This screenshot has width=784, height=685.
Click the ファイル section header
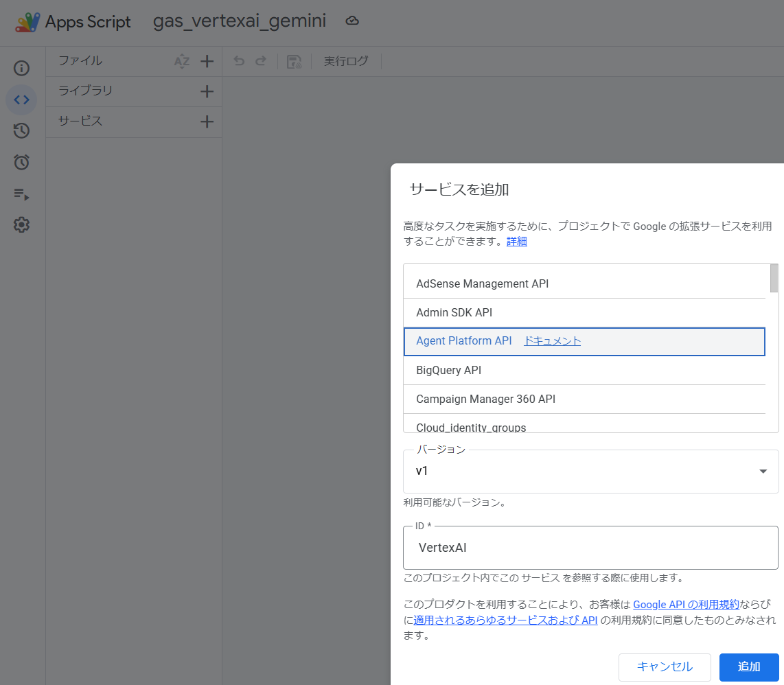click(80, 61)
